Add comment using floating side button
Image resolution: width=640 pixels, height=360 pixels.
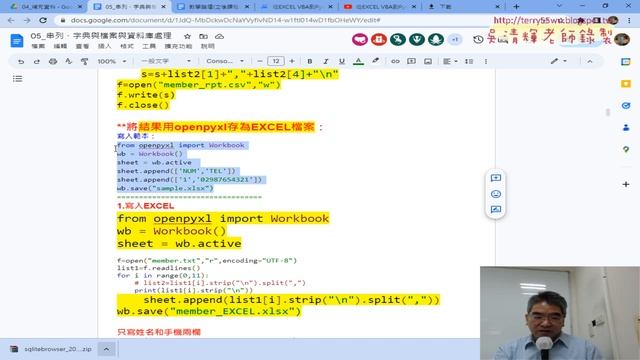point(496,178)
